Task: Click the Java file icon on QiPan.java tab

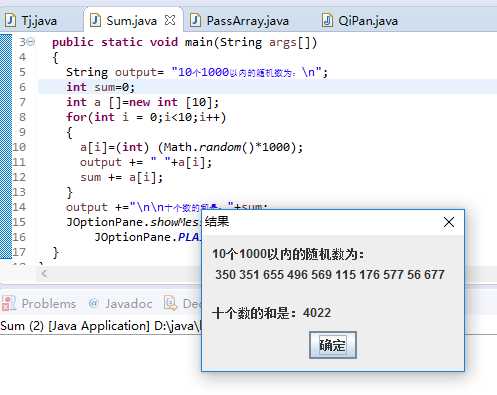Action: [x=327, y=20]
